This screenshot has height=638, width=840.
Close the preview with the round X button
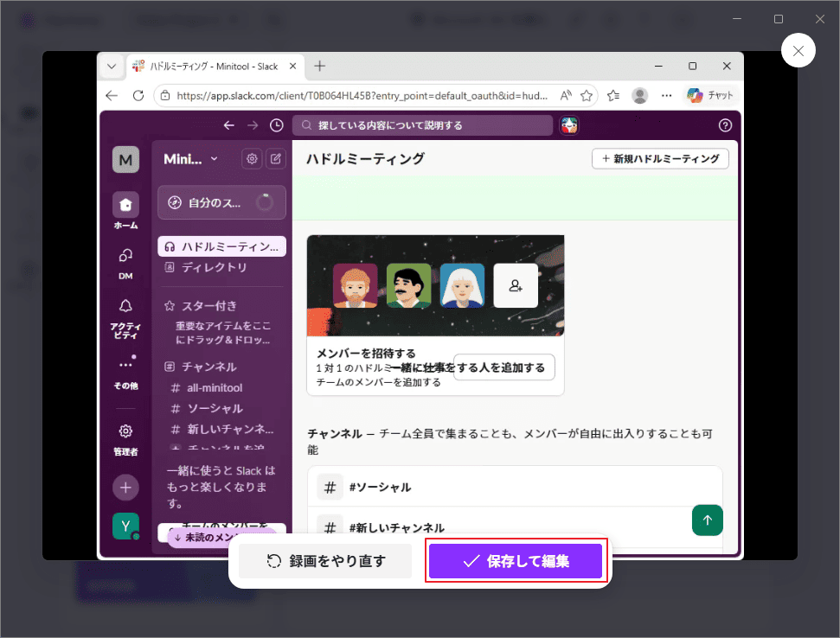pyautogui.click(x=798, y=50)
